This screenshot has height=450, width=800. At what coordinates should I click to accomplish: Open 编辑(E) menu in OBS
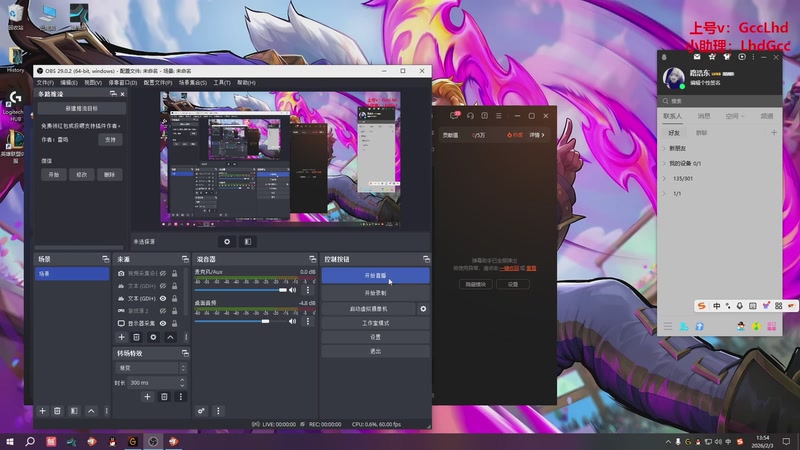tap(69, 83)
